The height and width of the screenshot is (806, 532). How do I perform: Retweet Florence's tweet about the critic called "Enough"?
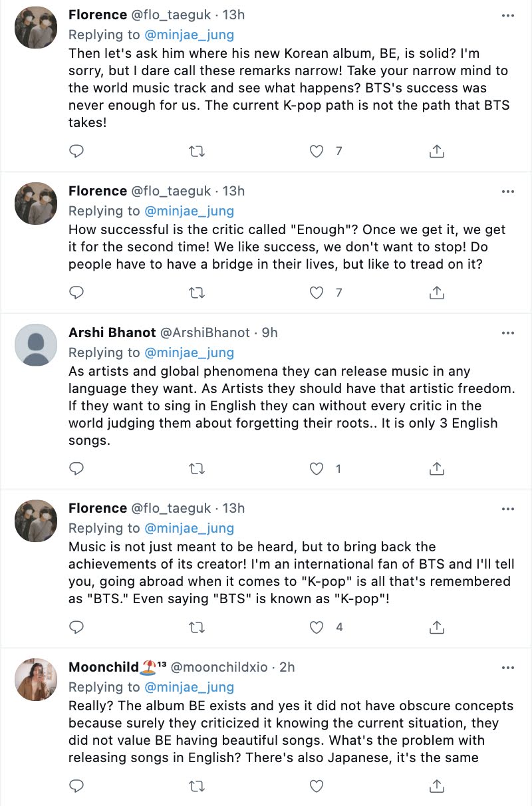[x=197, y=293]
